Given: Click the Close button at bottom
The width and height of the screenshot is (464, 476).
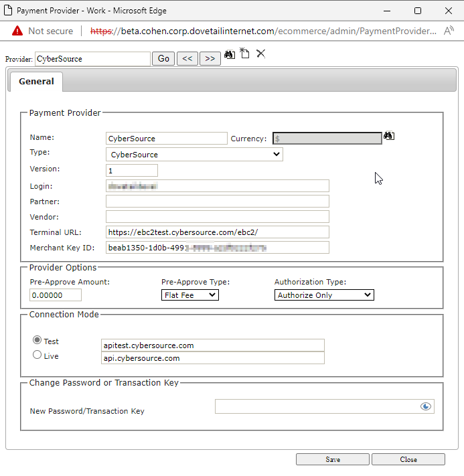Looking at the screenshot, I should point(408,459).
